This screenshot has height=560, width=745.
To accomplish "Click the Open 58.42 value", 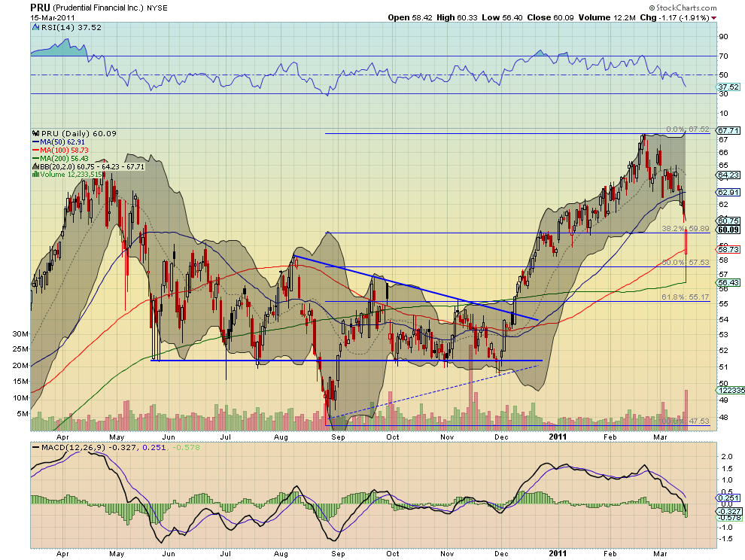I will click(410, 17).
